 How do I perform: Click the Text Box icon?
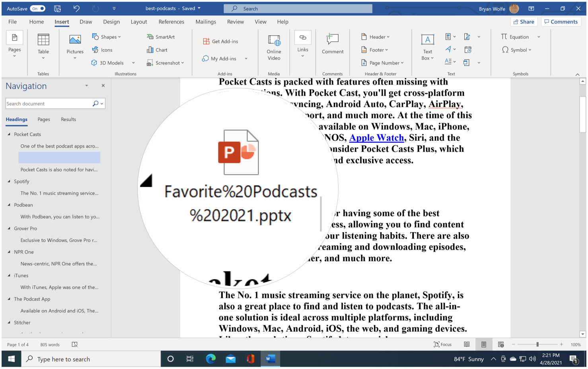click(x=428, y=40)
